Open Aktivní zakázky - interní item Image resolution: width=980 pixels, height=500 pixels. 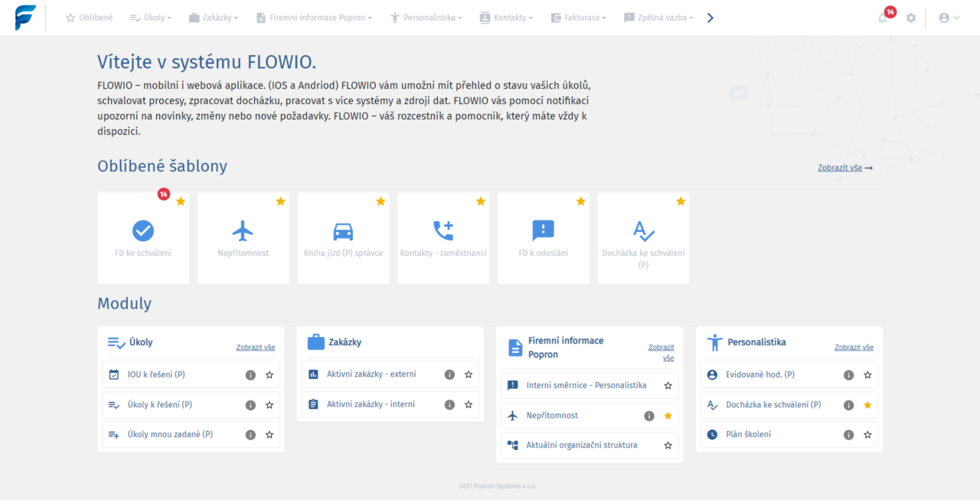pos(390,404)
